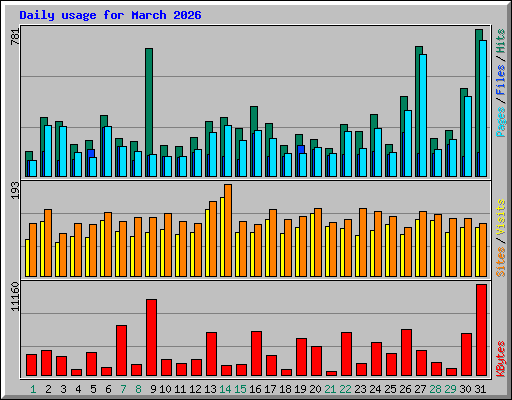
Task: Click the cyan Pages bar for day 30
Action: (x=468, y=136)
